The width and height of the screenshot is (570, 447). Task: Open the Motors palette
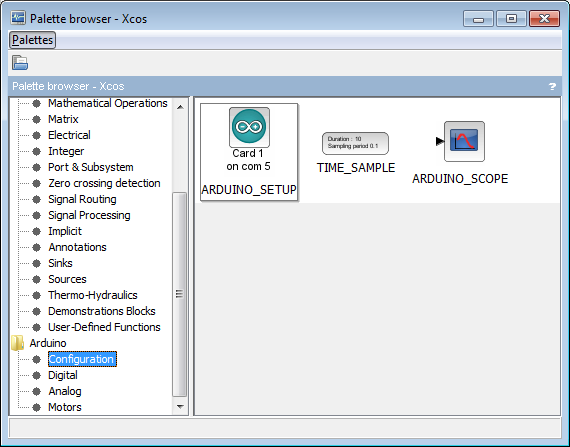point(65,407)
